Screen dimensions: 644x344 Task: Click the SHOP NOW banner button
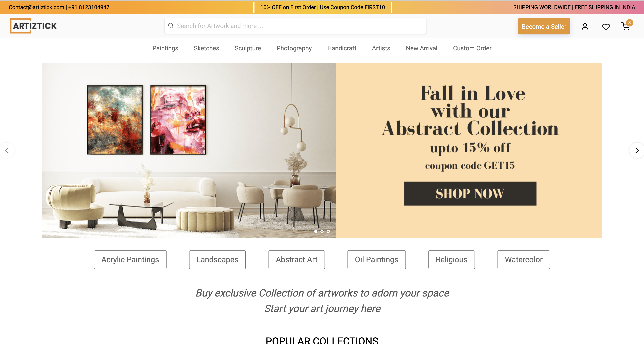tap(470, 193)
